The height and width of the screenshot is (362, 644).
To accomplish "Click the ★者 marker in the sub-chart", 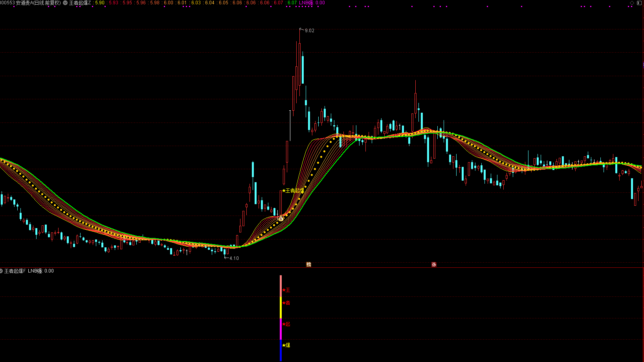I will tap(286, 303).
